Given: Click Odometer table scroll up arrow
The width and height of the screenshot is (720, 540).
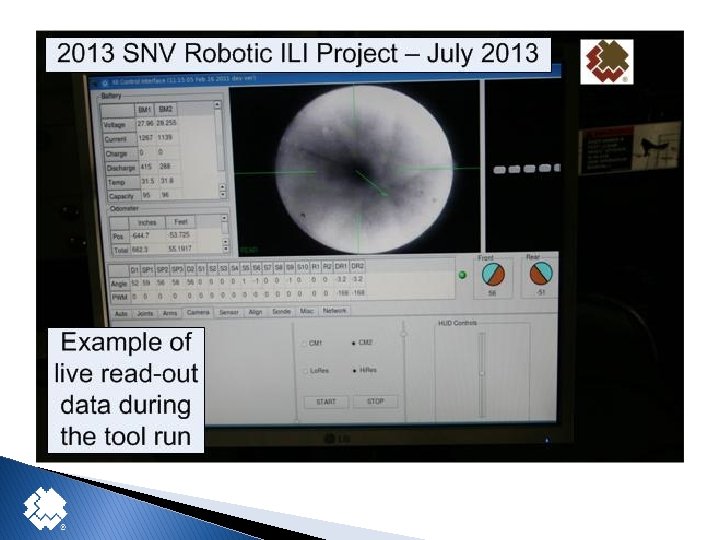Looking at the screenshot, I should click(224, 218).
